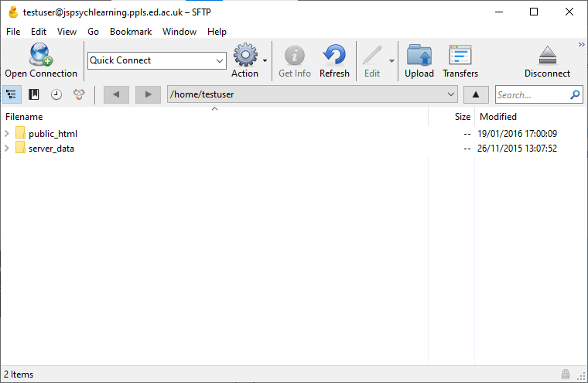Disconnect from the SFTP server
This screenshot has height=383, width=588.
[547, 56]
